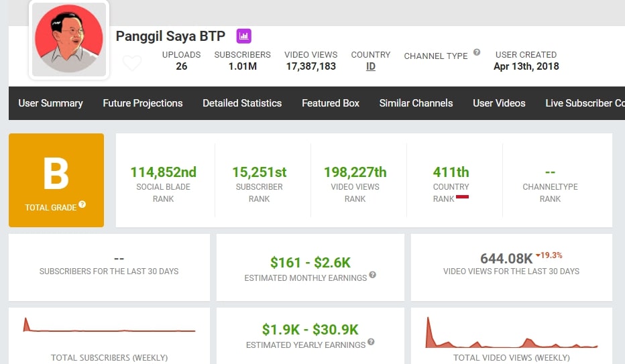Click the Apr 13th, 2018 creation date
This screenshot has height=364, width=625.
(526, 66)
